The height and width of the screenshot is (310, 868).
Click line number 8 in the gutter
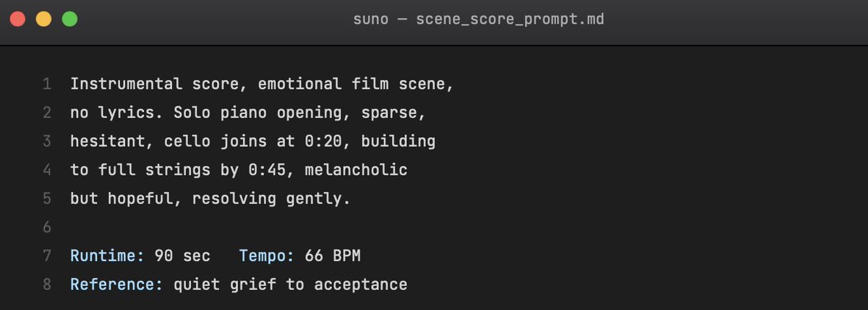(x=47, y=284)
